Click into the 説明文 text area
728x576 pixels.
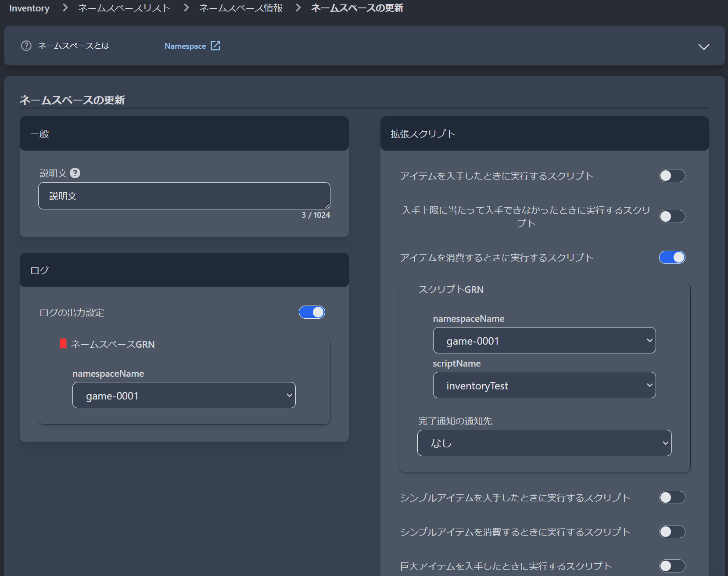point(184,196)
